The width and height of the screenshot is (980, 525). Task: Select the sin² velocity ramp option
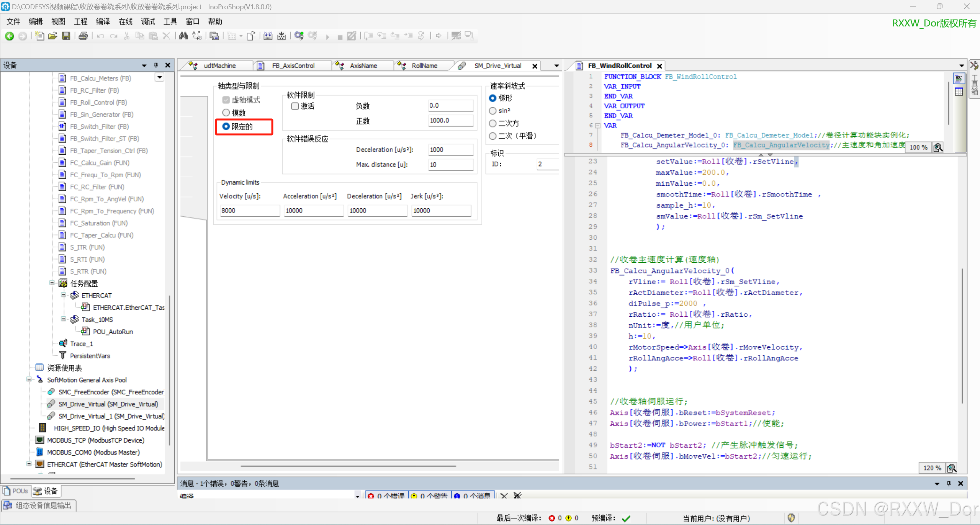pyautogui.click(x=493, y=111)
